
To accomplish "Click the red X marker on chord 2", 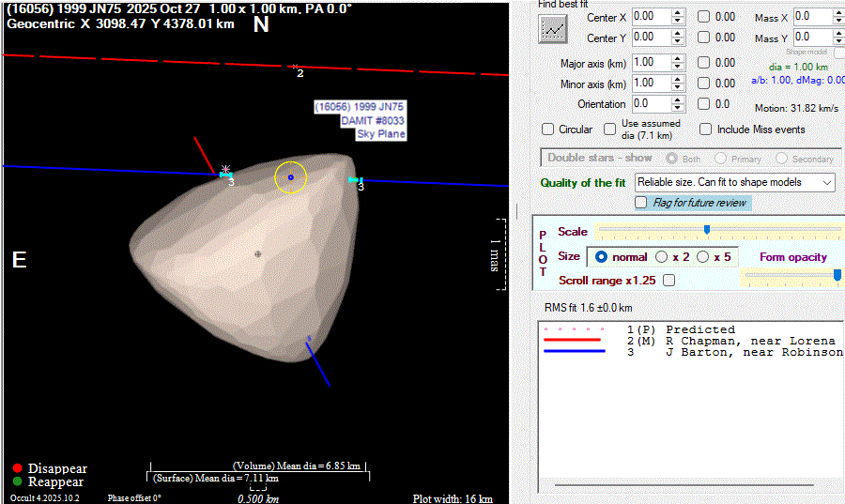I will 295,66.
